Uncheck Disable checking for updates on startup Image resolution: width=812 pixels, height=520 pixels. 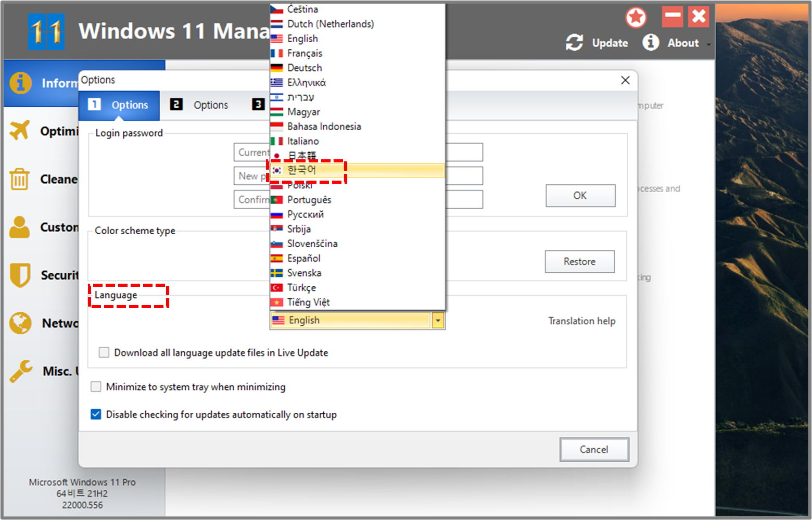tap(96, 414)
